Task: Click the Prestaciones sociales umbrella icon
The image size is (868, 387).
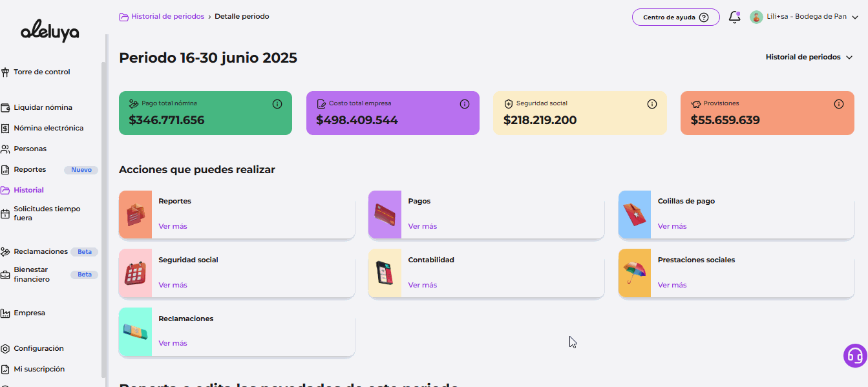Action: [x=634, y=273]
